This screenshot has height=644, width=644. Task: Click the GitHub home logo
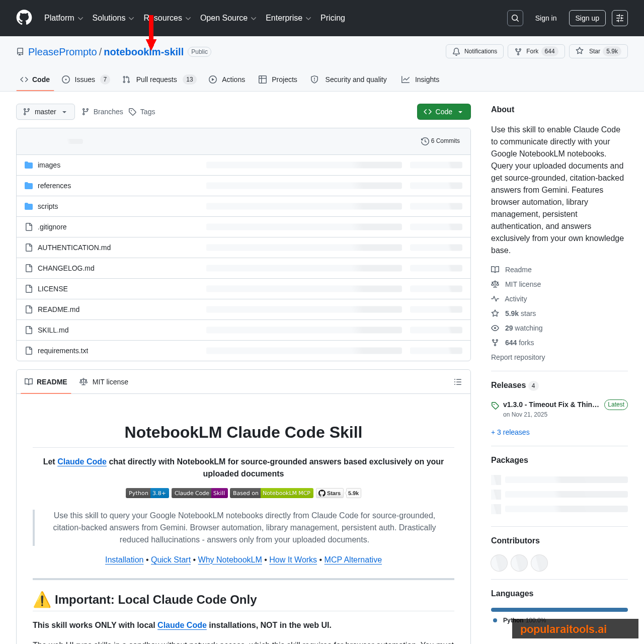(x=24, y=18)
